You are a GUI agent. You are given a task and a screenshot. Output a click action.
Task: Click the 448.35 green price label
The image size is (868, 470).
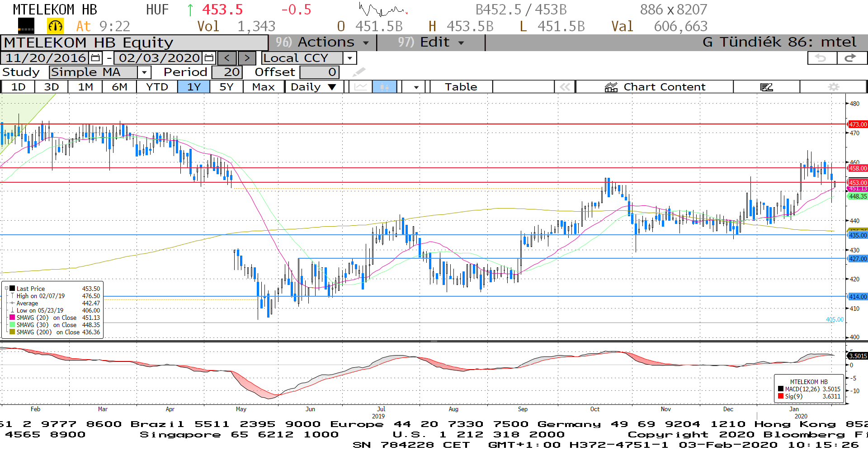857,196
